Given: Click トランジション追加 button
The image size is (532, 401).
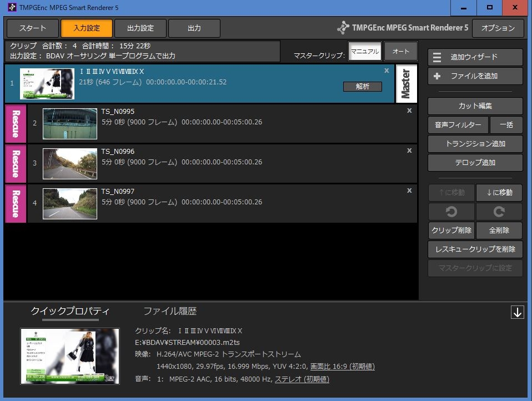Looking at the screenshot, I should (x=475, y=144).
